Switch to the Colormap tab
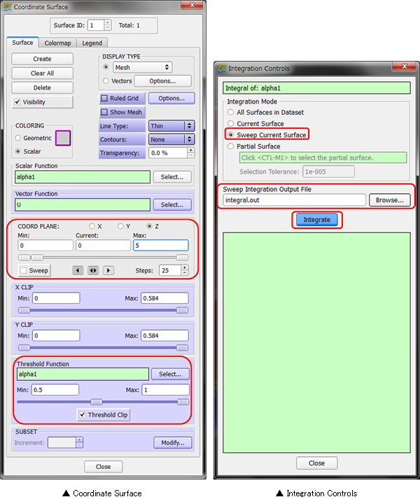This screenshot has height=504, width=420. pos(57,43)
